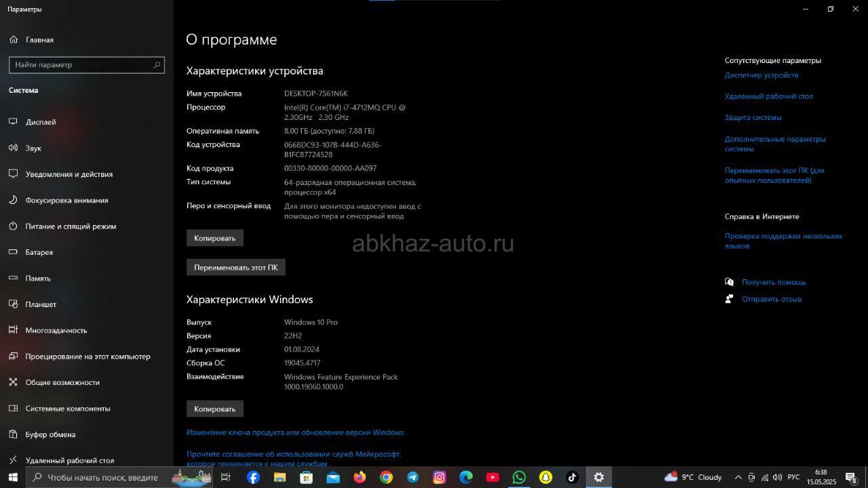Open the 9°C Cloudy weather widget
This screenshot has width=868, height=488.
[x=692, y=477]
